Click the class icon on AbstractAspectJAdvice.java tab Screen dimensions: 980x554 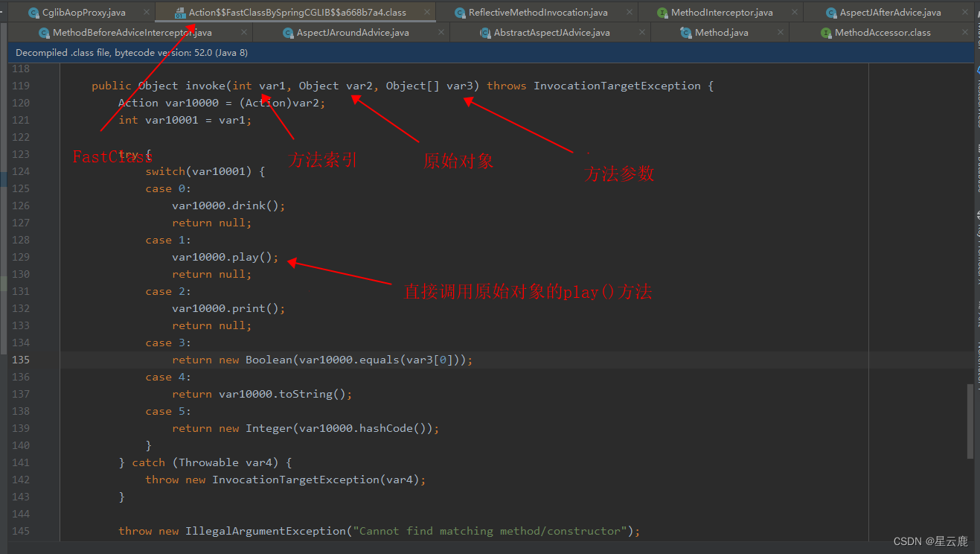pyautogui.click(x=485, y=32)
